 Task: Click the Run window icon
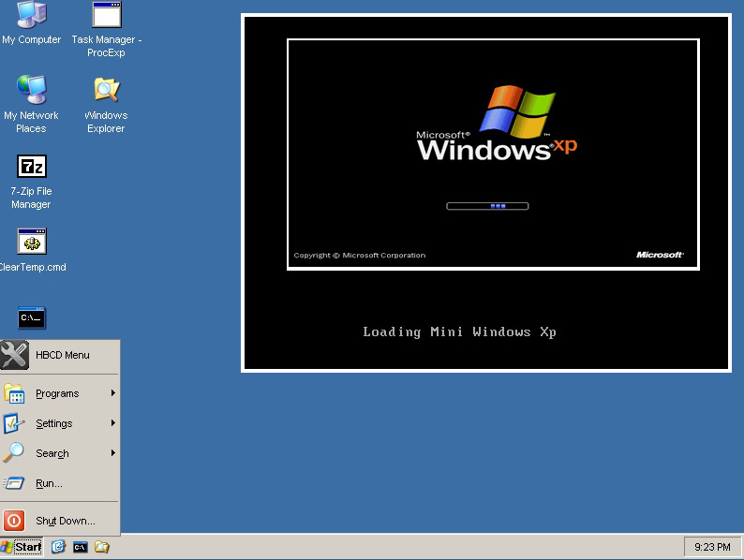pos(13,483)
